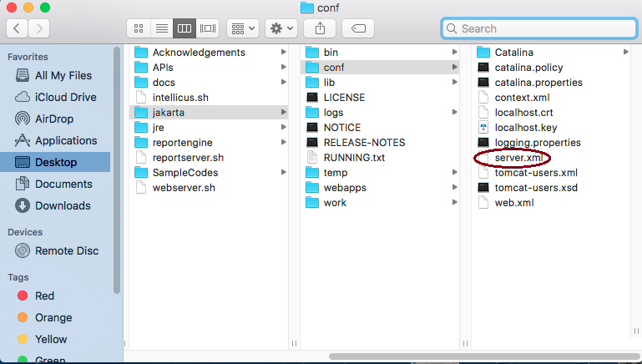The image size is (642, 364).
Task: Select the temp folder
Action: pyautogui.click(x=380, y=172)
